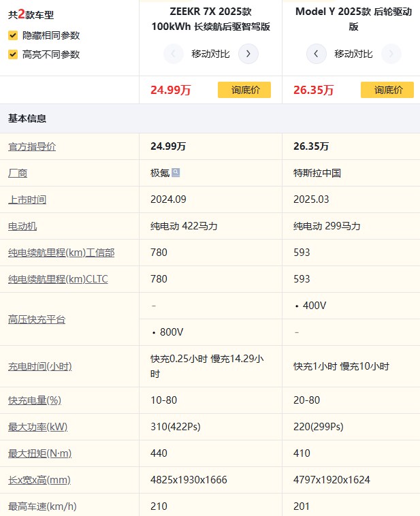Click the 201 top speed value
The image size is (420, 516).
point(301,506)
